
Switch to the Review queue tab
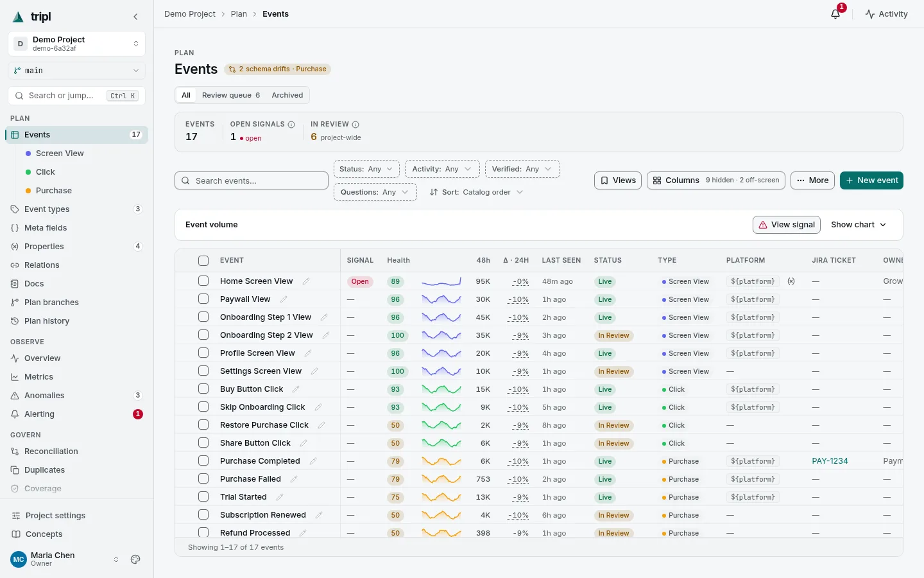231,95
